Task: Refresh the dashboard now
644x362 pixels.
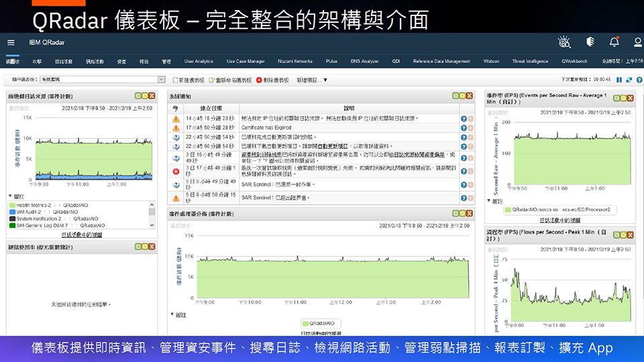Action: 629,80
